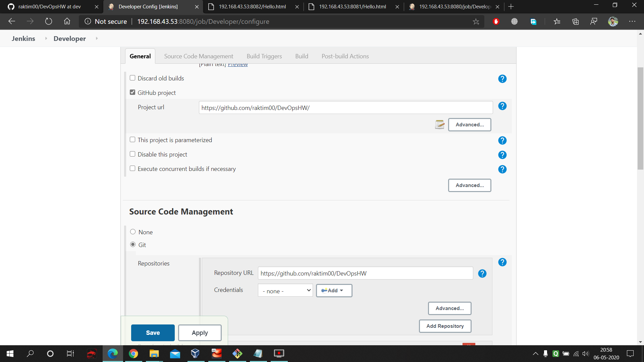Open help for Project url field
This screenshot has height=362, width=644.
[x=502, y=106]
